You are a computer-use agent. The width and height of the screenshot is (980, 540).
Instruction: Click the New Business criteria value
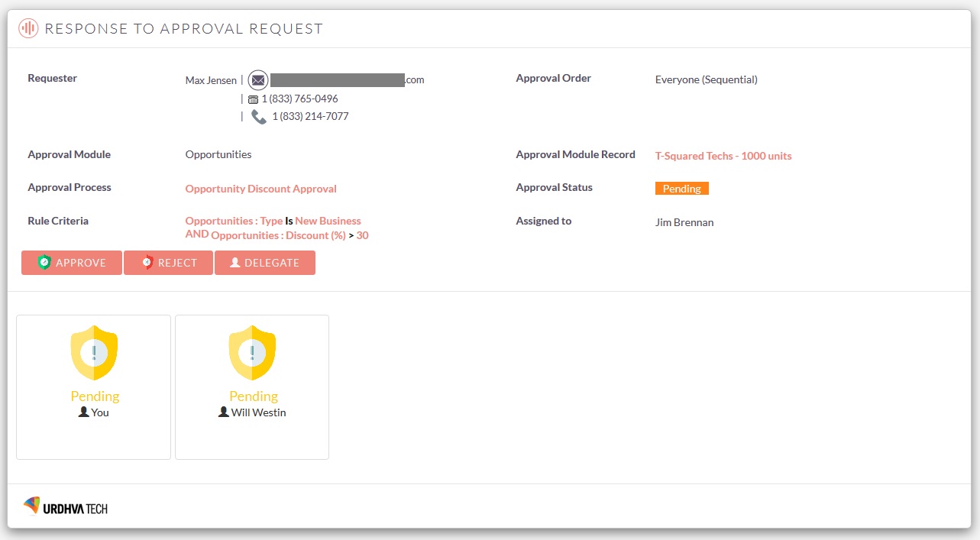(328, 221)
